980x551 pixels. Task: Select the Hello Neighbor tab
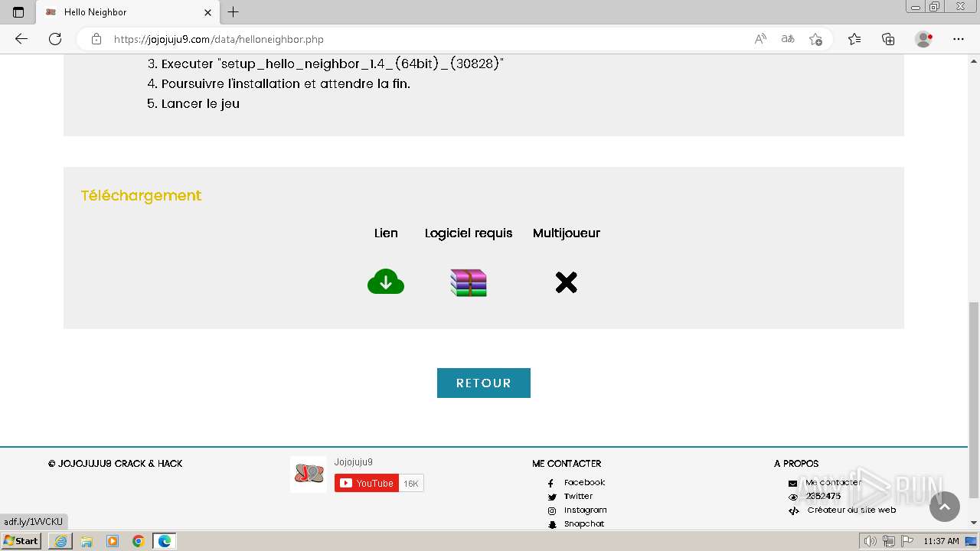(x=126, y=12)
